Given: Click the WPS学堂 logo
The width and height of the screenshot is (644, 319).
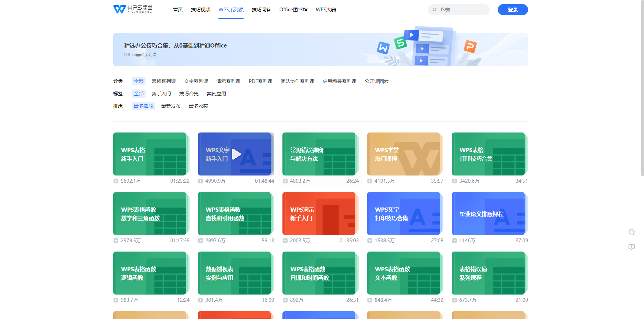Looking at the screenshot, I should 133,9.
